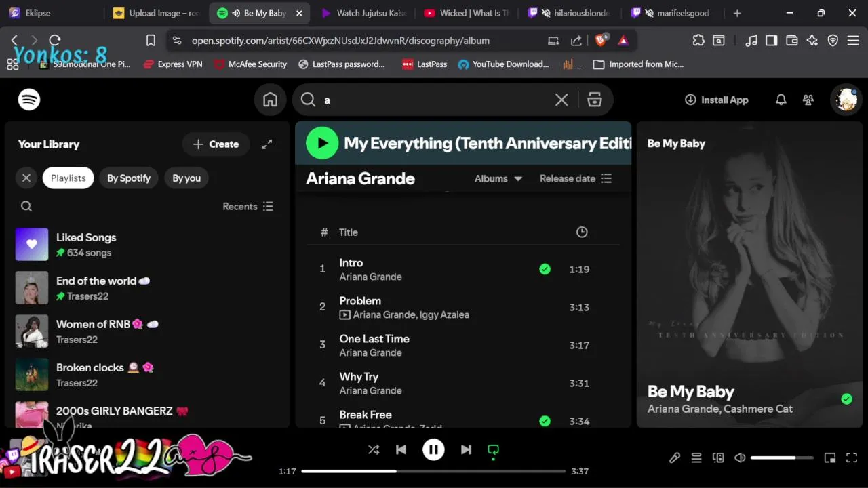Click Install App
This screenshot has width=868, height=488.
717,100
